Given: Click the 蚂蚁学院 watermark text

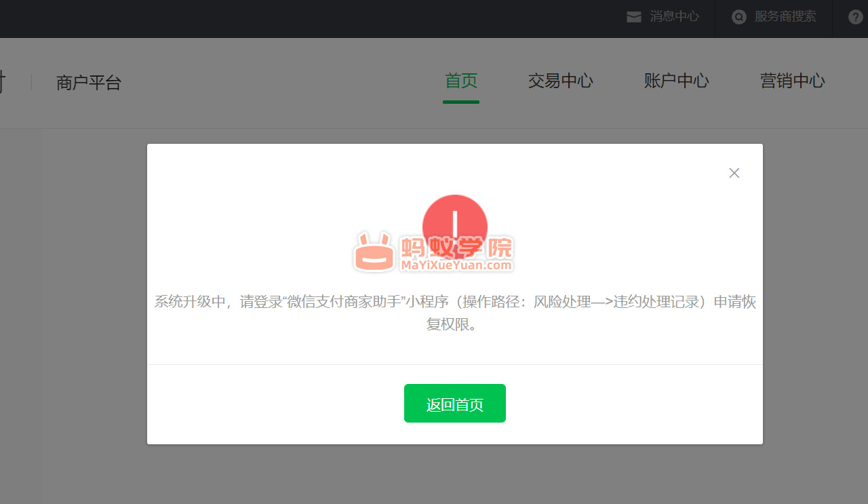Looking at the screenshot, I should pyautogui.click(x=456, y=248).
